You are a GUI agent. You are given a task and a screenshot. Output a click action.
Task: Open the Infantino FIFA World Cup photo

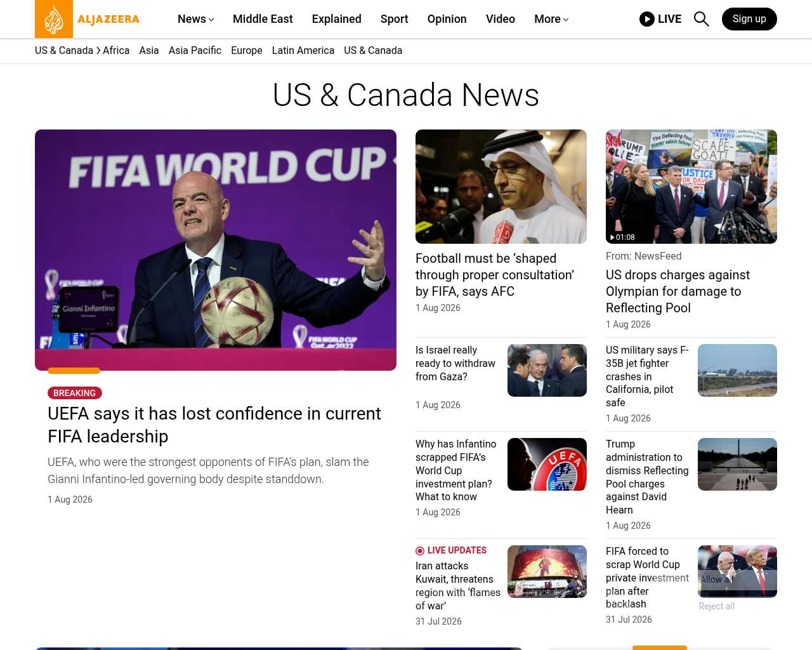click(216, 250)
